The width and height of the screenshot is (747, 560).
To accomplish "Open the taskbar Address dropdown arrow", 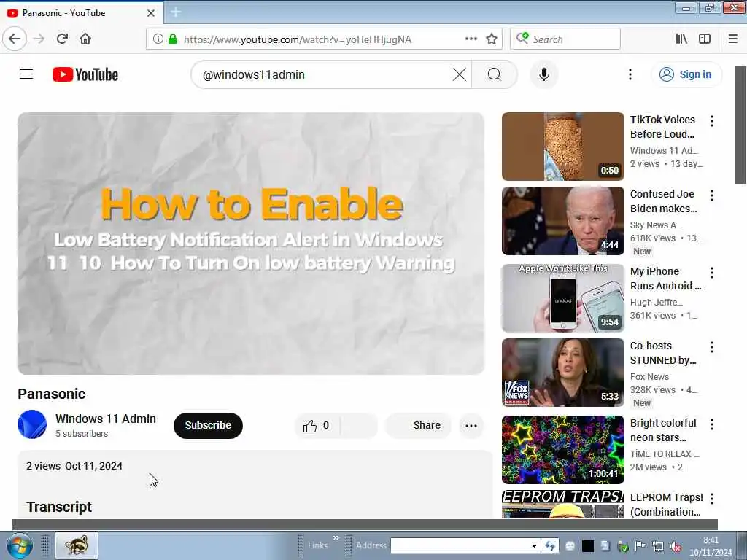I will [534, 545].
